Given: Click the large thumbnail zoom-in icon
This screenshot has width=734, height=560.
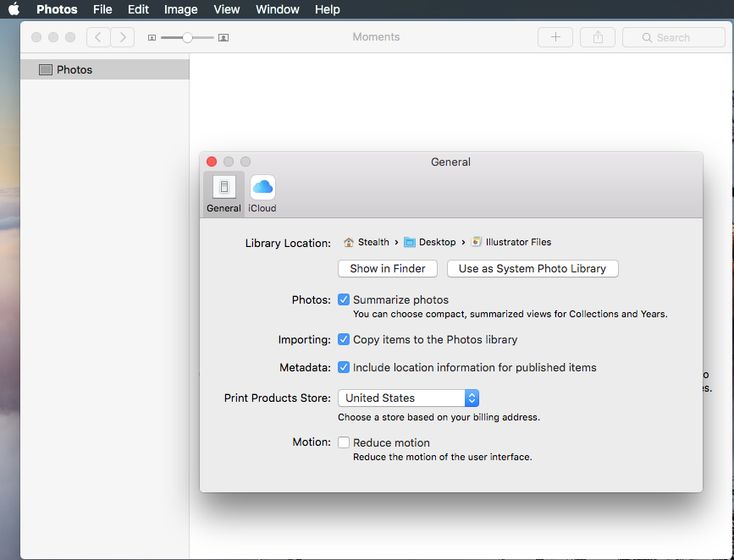Looking at the screenshot, I should click(x=224, y=38).
